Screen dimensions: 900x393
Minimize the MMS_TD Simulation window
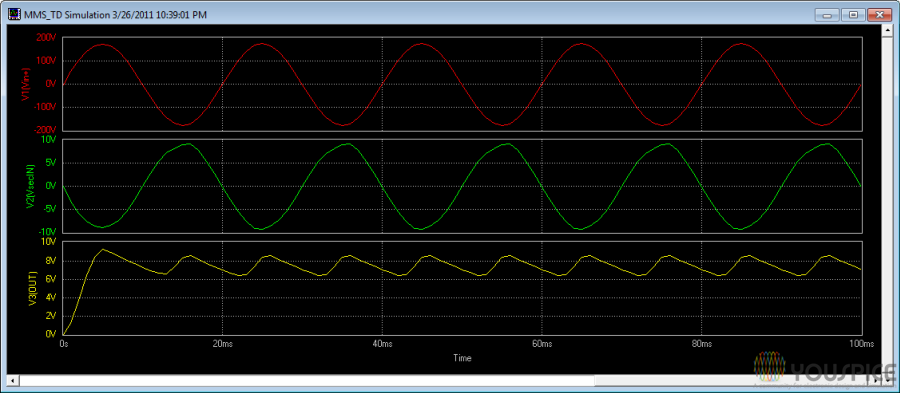pos(828,15)
